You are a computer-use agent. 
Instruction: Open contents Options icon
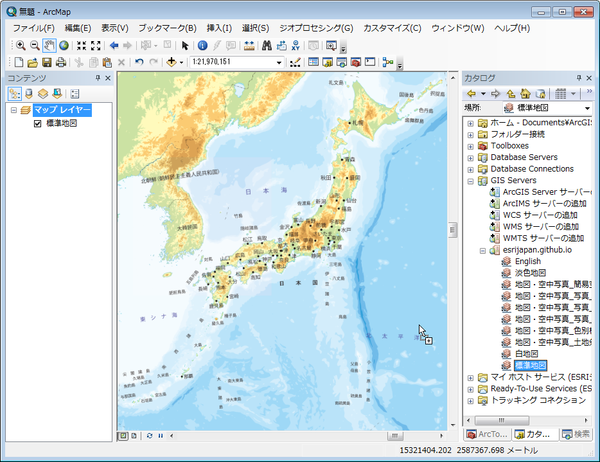click(x=75, y=94)
